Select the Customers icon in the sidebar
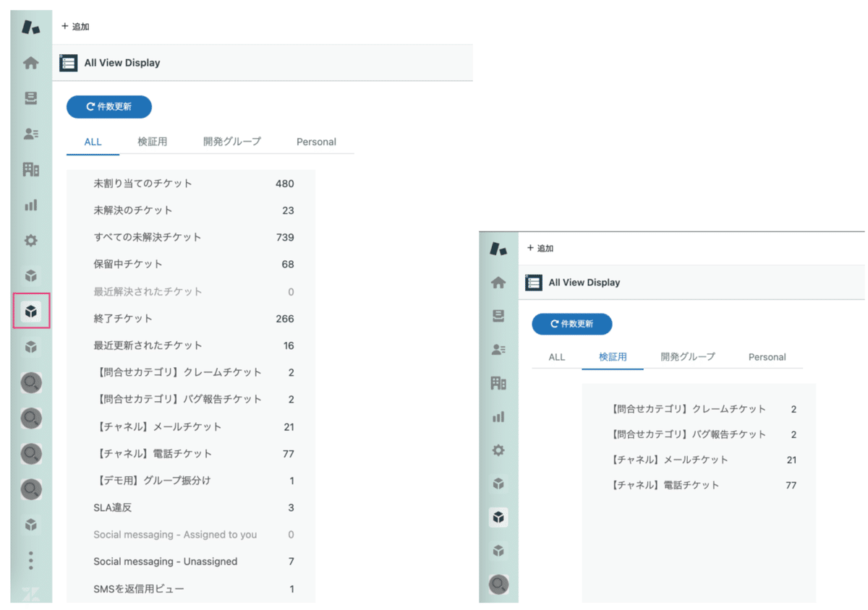The height and width of the screenshot is (610, 868). [x=30, y=133]
